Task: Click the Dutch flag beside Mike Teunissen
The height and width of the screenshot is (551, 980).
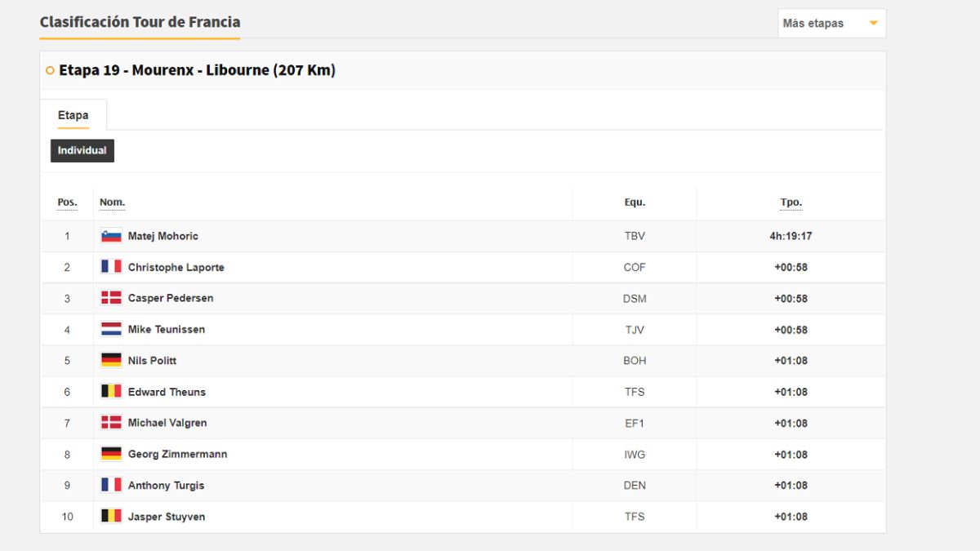Action: click(x=111, y=330)
